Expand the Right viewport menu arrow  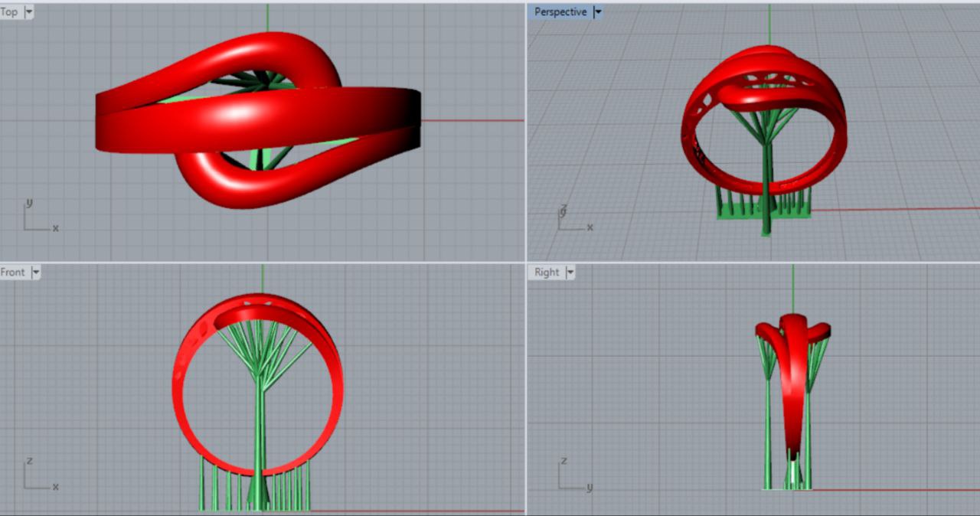coord(570,273)
